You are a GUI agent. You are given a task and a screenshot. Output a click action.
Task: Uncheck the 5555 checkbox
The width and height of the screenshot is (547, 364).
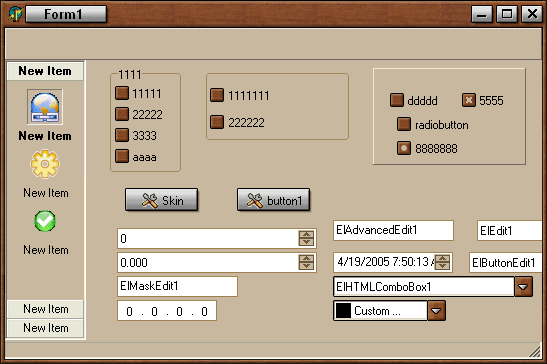coord(469,100)
